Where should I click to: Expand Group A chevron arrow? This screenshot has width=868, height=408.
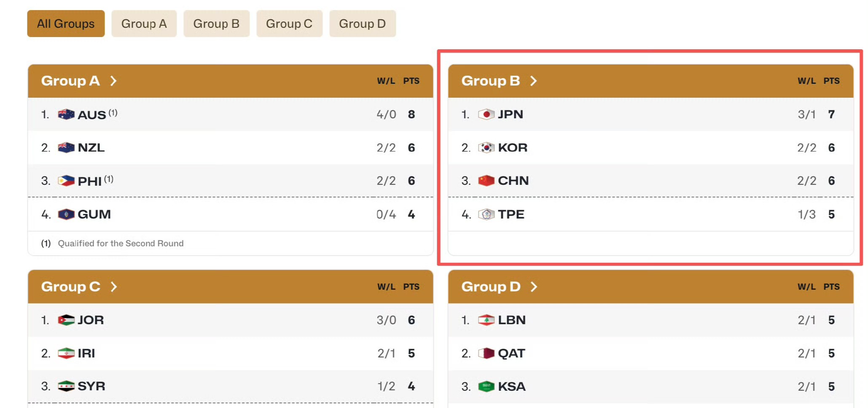coord(113,81)
